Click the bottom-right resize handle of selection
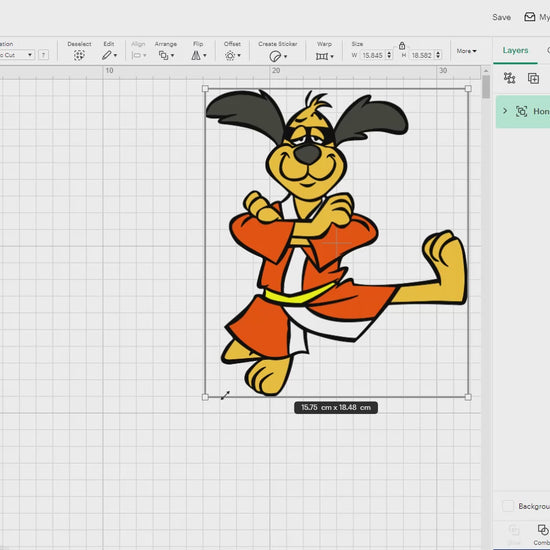 [x=468, y=397]
